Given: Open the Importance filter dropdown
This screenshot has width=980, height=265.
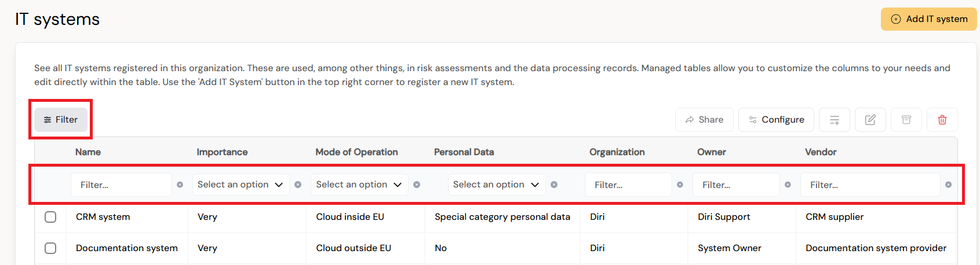Looking at the screenshot, I should tap(241, 185).
